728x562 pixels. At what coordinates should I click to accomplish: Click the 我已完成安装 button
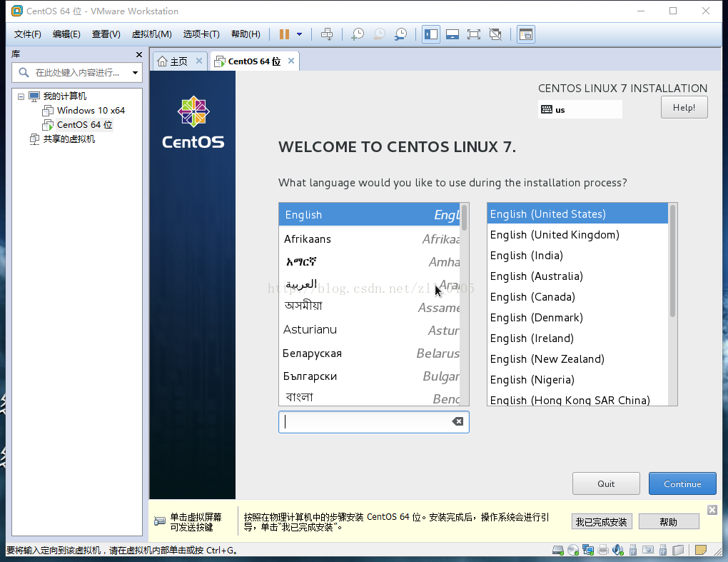601,521
